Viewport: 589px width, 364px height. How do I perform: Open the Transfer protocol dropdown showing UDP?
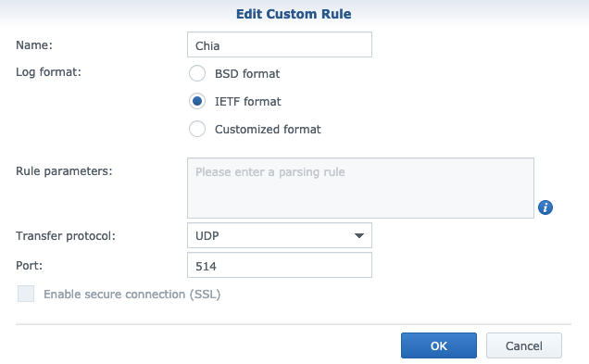[280, 235]
